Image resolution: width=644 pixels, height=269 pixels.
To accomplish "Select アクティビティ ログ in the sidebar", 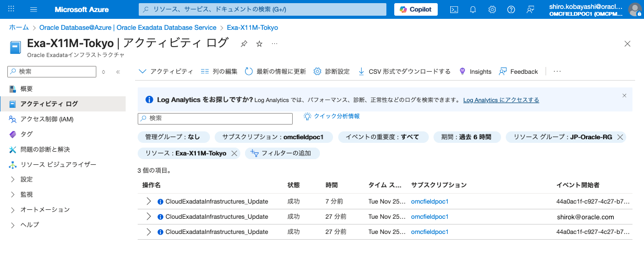I will click(x=63, y=104).
